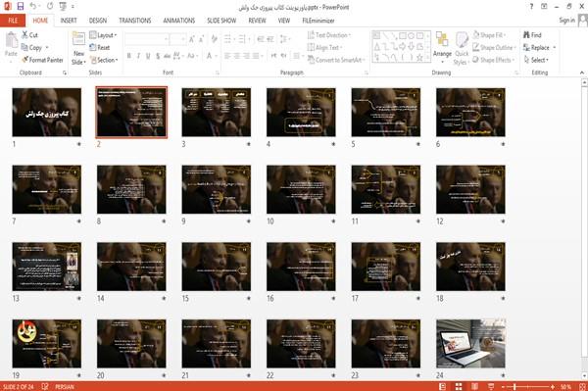Open the font name combo box
The height and width of the screenshot is (391, 588).
tap(146, 39)
